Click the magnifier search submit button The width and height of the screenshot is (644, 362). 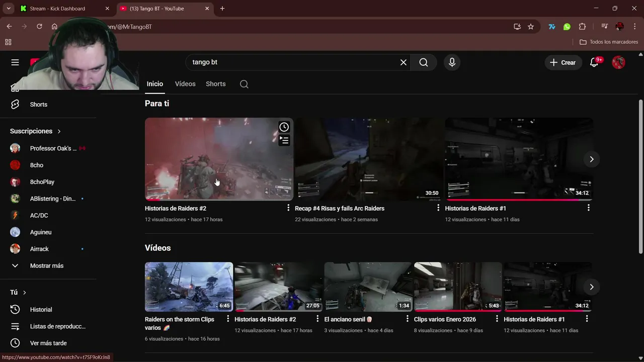[x=424, y=62]
